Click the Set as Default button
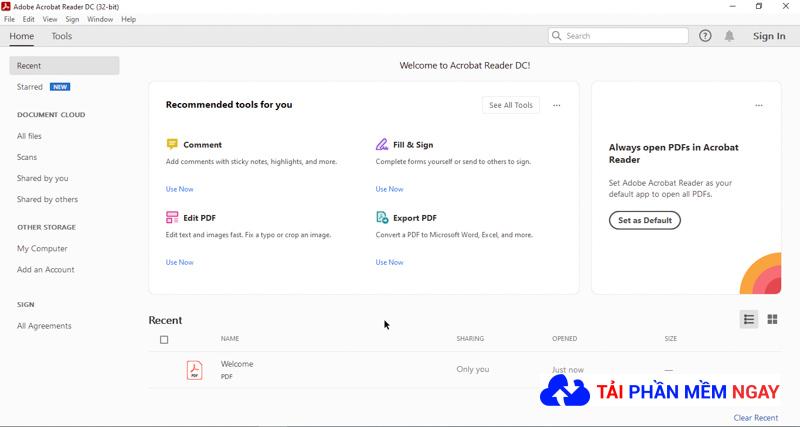Image resolution: width=800 pixels, height=427 pixels. (x=645, y=220)
